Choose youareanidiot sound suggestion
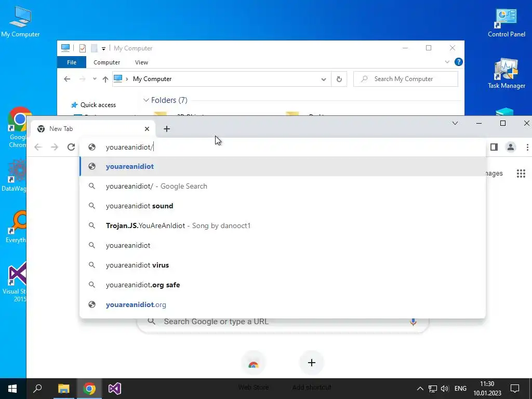The height and width of the screenshot is (399, 532). point(283,206)
